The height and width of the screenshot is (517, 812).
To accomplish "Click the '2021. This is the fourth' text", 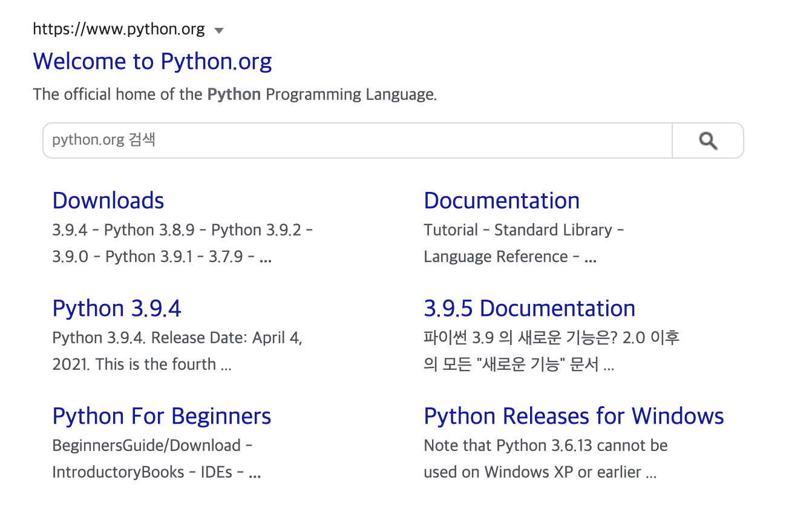I will pos(142,364).
